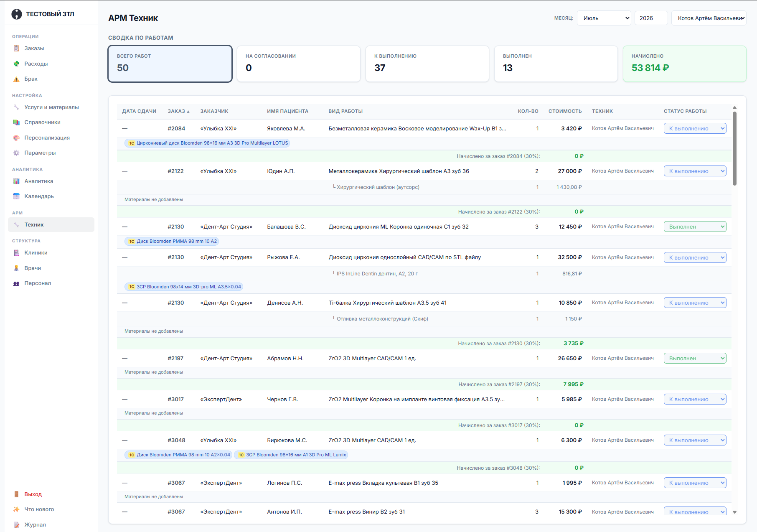Viewport: 757px width, 532px height.
Task: Open Аналитика chart icon in sidebar
Action: 16,181
